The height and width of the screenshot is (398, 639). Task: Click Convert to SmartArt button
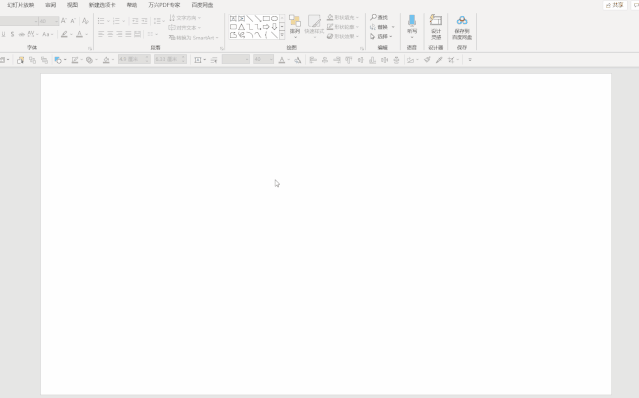click(x=194, y=37)
